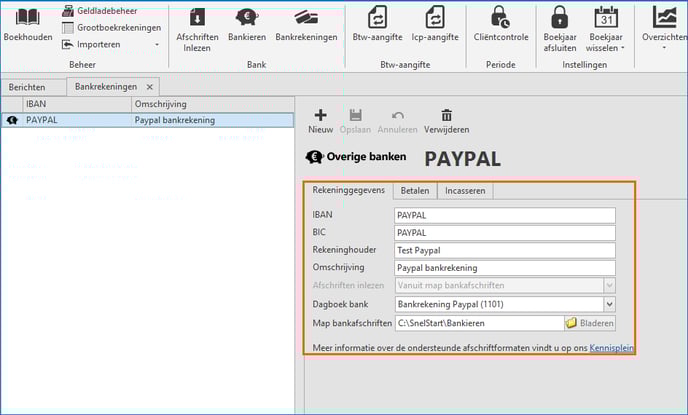Click Bladeren folder button
This screenshot has width=688, height=415.
590,323
